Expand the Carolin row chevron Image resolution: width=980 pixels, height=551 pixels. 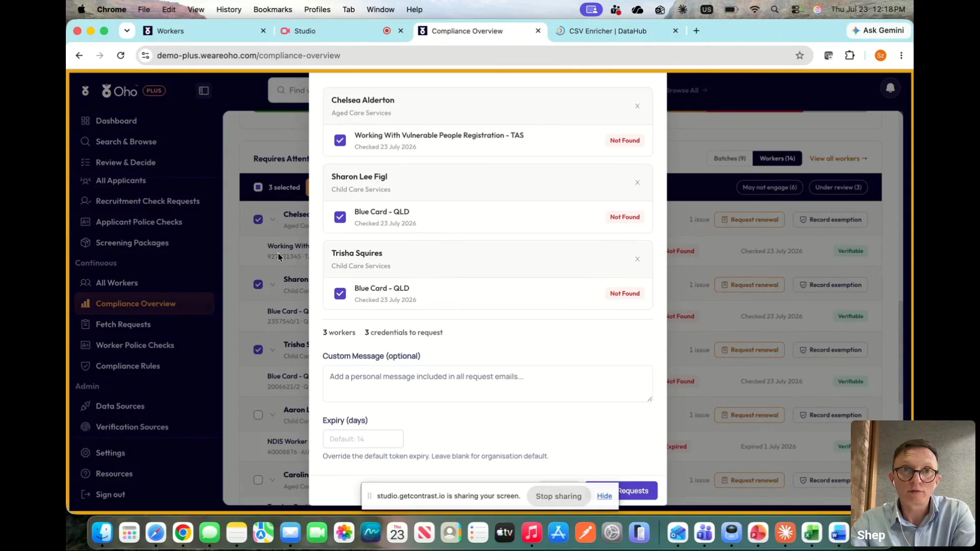pos(273,480)
